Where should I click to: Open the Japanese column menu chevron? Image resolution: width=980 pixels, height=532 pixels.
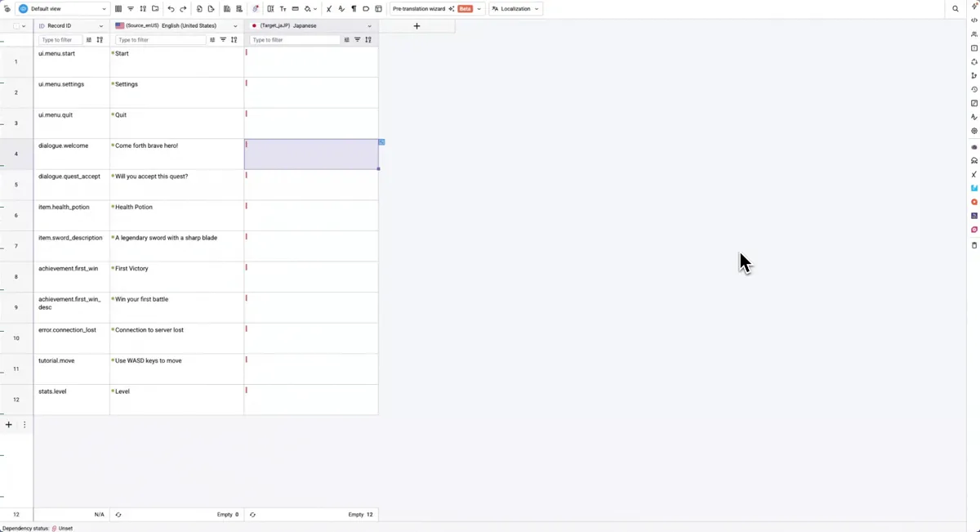point(369,26)
